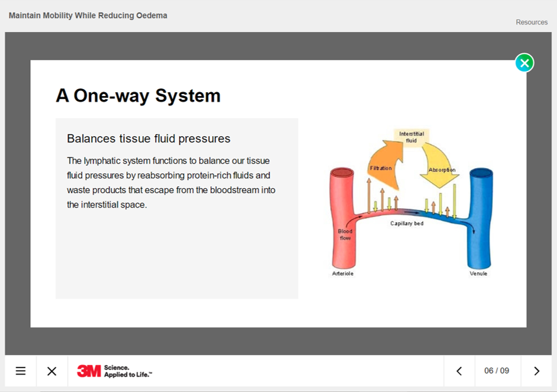Click the 'Interstitial fluid' label in diagram
Viewport: 557px width, 392px height.
411,137
